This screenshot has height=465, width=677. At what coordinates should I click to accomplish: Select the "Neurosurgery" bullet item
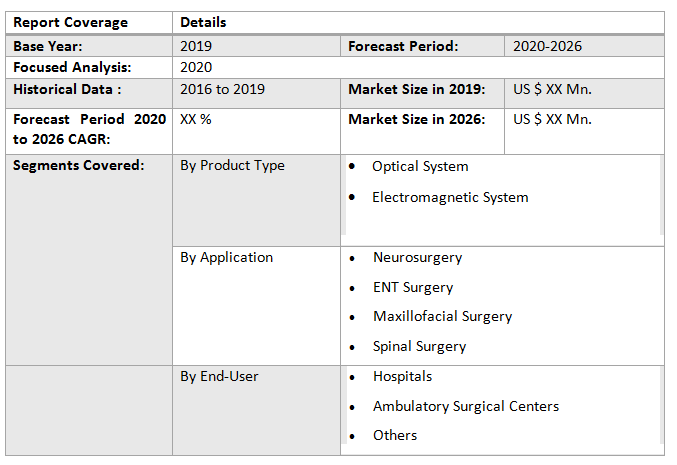click(417, 258)
